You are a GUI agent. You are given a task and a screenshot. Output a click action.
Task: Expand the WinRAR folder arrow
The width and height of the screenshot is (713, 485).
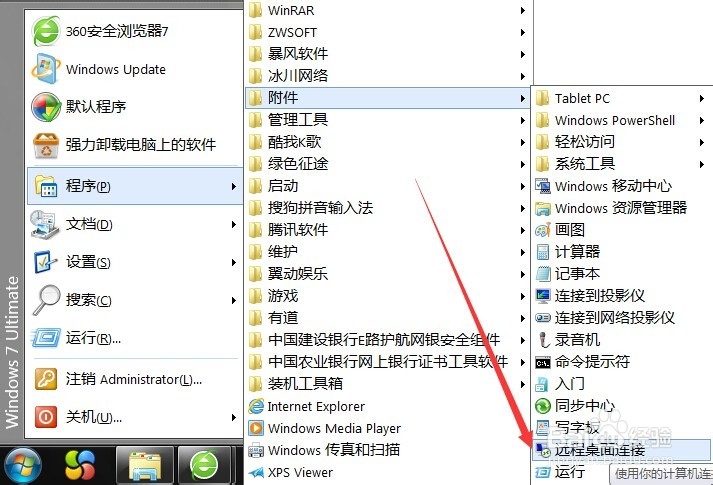click(523, 10)
